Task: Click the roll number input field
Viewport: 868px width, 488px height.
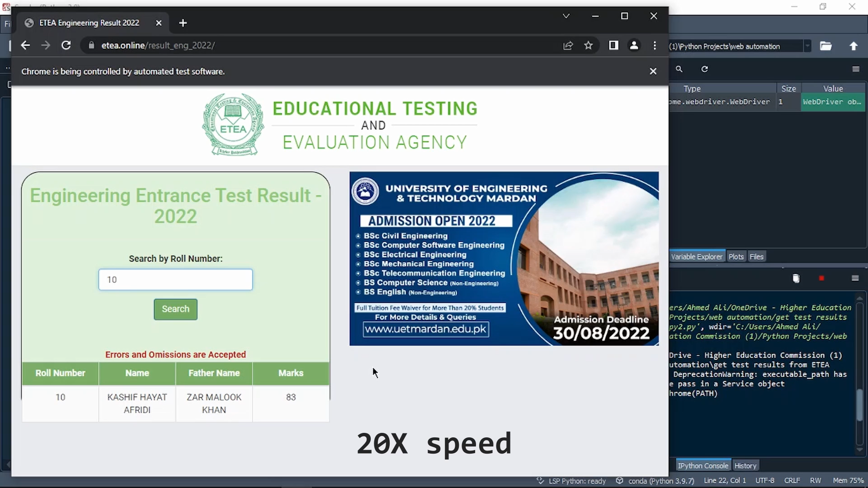Action: point(175,280)
